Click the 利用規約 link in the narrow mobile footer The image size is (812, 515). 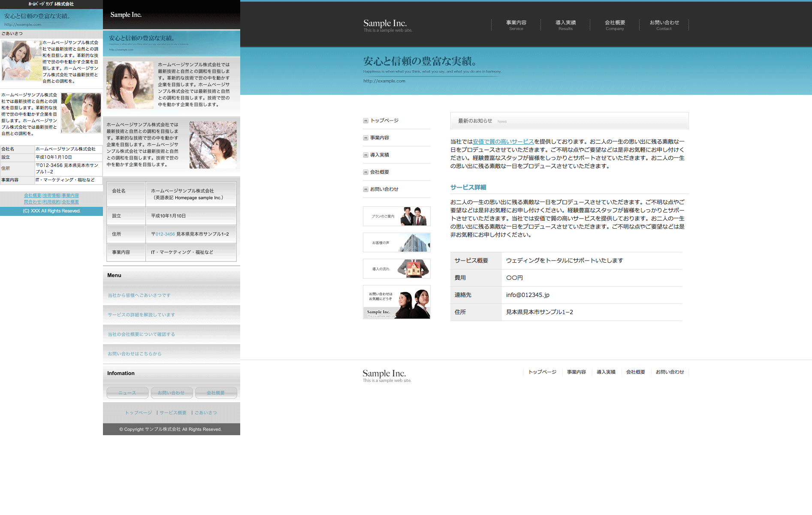point(51,202)
